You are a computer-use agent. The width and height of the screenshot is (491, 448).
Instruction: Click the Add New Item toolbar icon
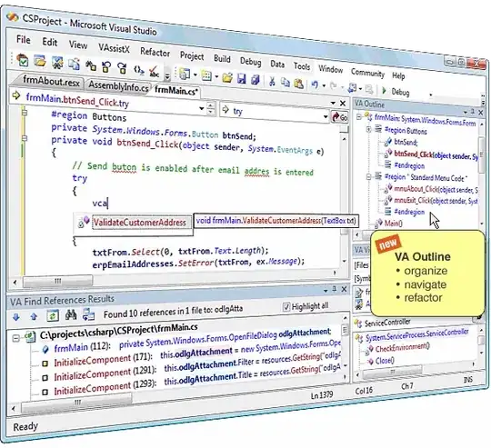pyautogui.click(x=206, y=75)
